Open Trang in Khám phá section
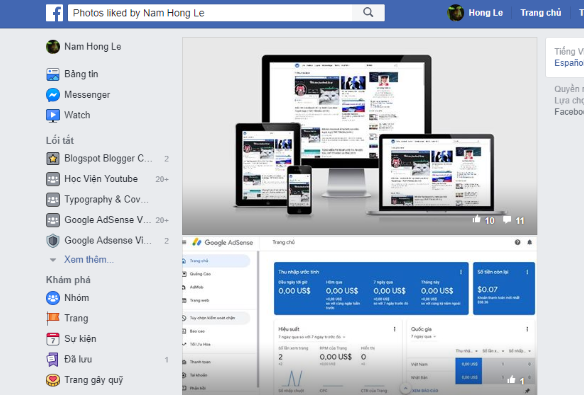 coord(76,318)
